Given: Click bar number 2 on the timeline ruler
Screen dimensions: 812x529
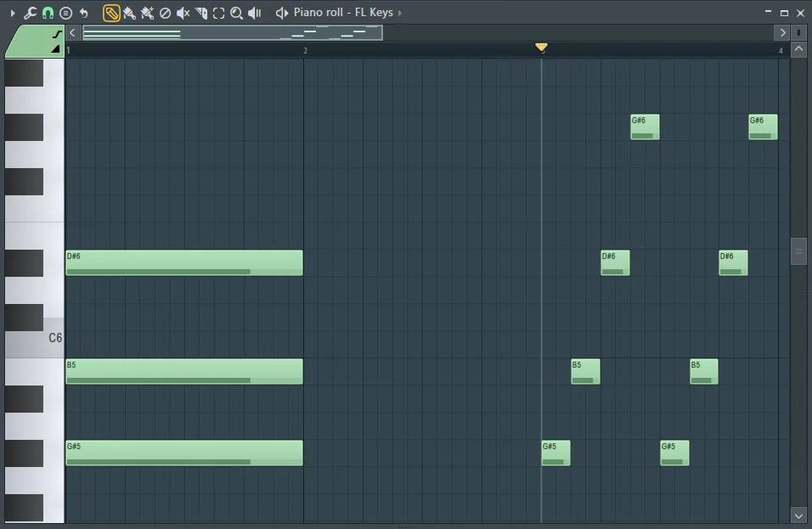Looking at the screenshot, I should [x=306, y=51].
